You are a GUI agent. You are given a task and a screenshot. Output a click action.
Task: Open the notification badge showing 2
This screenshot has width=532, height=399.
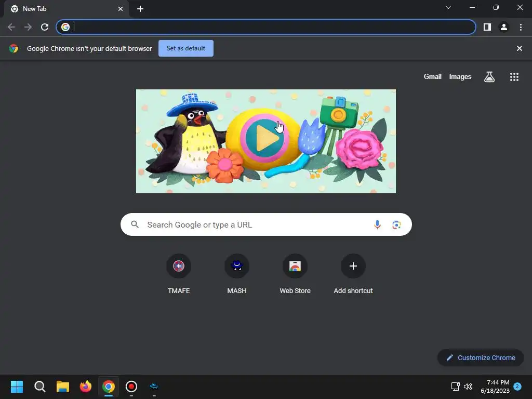517,387
